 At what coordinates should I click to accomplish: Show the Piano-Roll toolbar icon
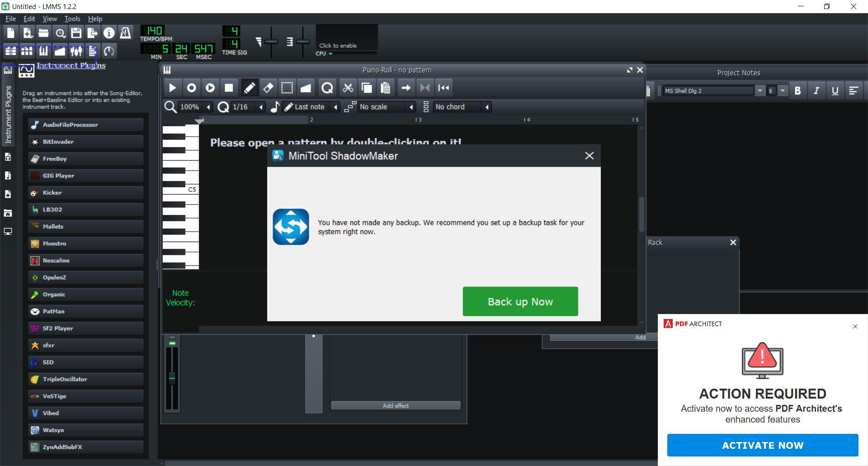43,51
